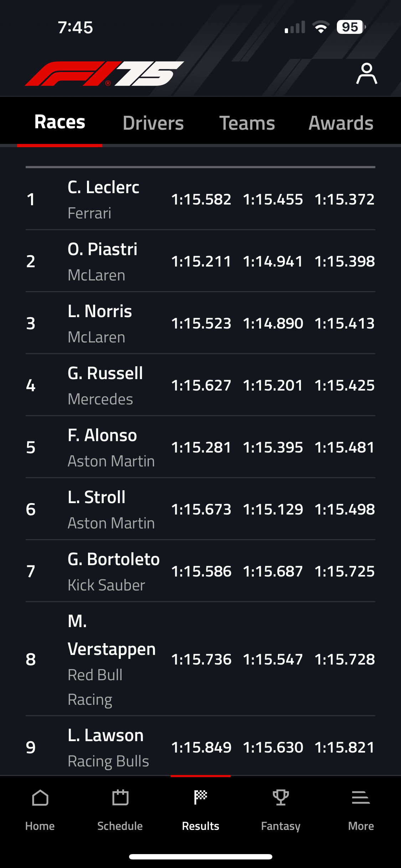Open Fantasy trophy icon
The width and height of the screenshot is (401, 868).
point(281,798)
